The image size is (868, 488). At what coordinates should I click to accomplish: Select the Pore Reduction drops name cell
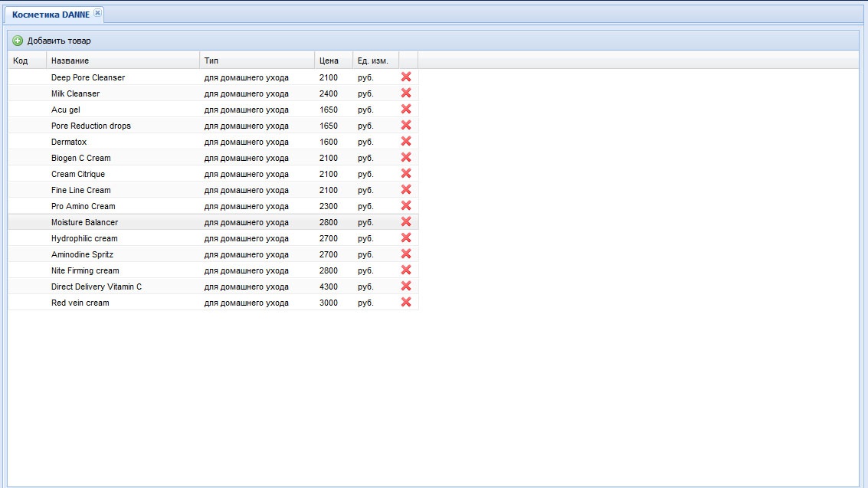pyautogui.click(x=123, y=126)
